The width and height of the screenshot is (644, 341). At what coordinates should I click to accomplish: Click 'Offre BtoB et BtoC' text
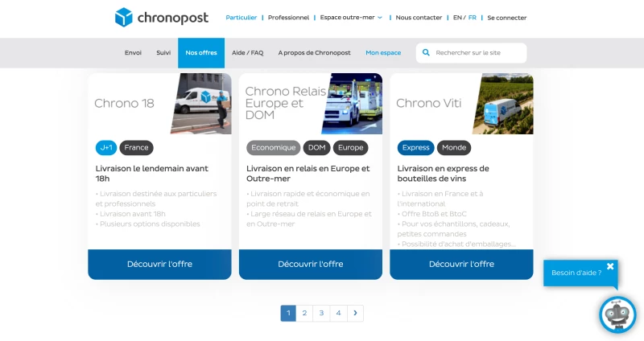pos(434,214)
